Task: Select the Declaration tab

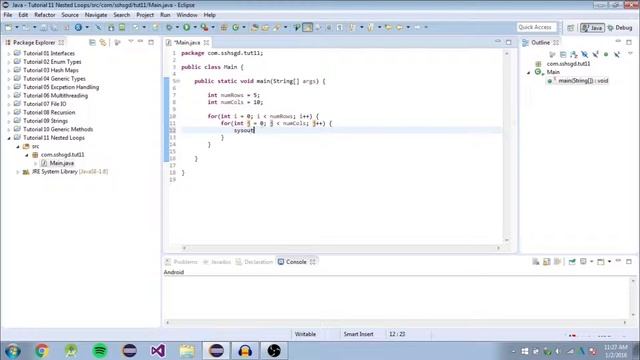Action: click(x=254, y=262)
